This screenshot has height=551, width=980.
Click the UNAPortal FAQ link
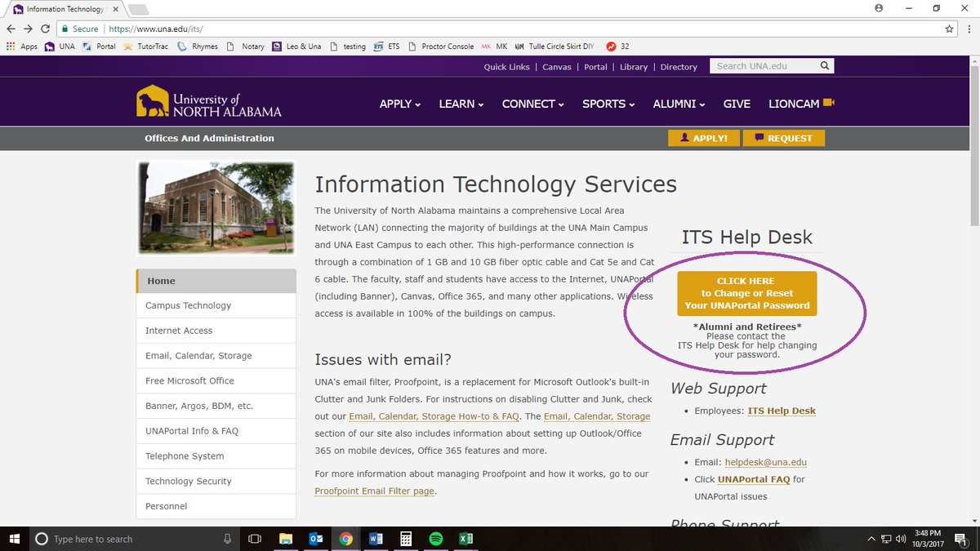pyautogui.click(x=754, y=480)
